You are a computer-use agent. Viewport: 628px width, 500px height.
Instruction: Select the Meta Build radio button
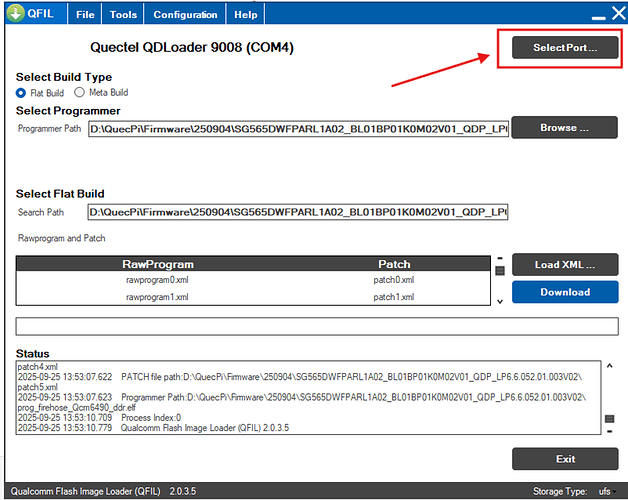click(x=79, y=93)
